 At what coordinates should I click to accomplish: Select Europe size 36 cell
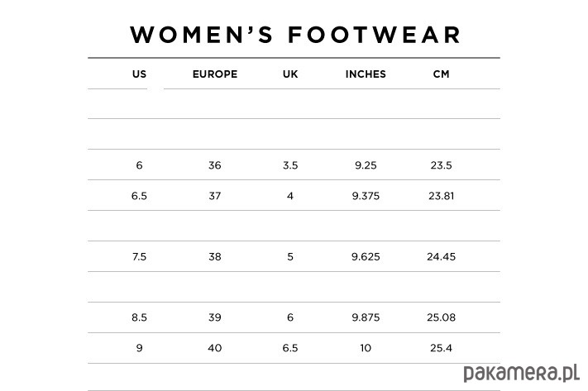coord(215,165)
